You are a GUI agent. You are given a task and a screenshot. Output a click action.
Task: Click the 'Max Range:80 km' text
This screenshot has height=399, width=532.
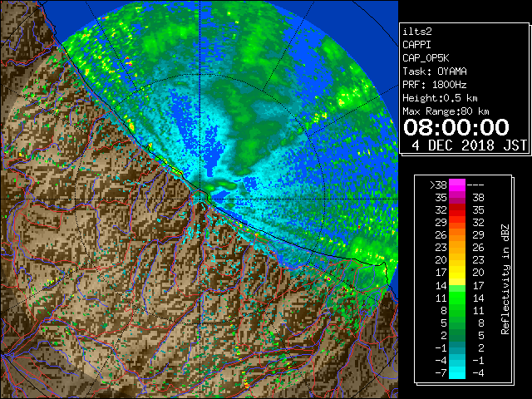(x=446, y=111)
